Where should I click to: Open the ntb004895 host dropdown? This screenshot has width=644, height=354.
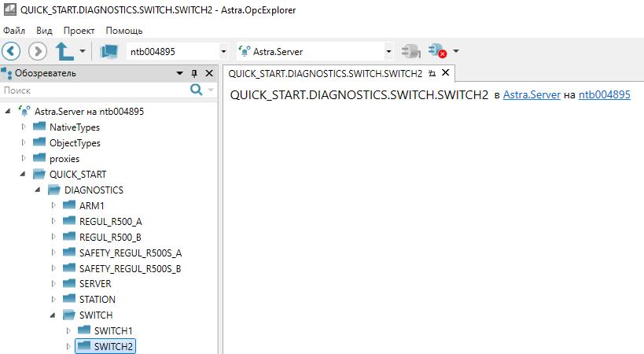[x=224, y=52]
